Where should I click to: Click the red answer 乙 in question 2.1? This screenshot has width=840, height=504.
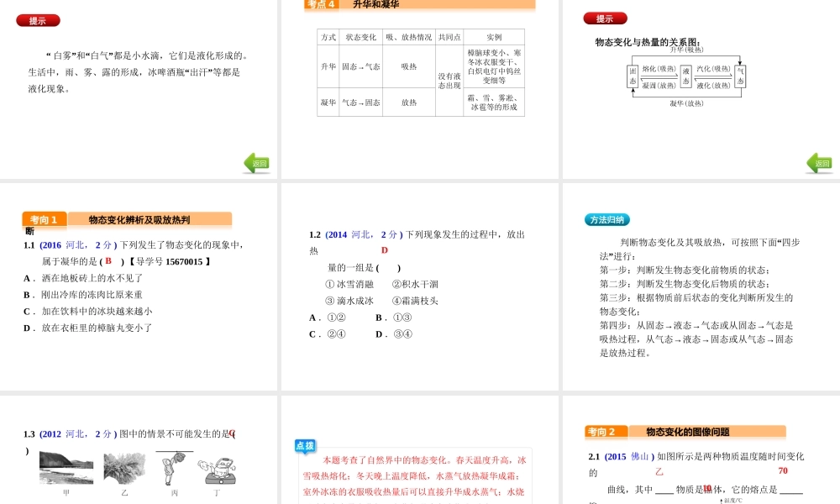(659, 471)
